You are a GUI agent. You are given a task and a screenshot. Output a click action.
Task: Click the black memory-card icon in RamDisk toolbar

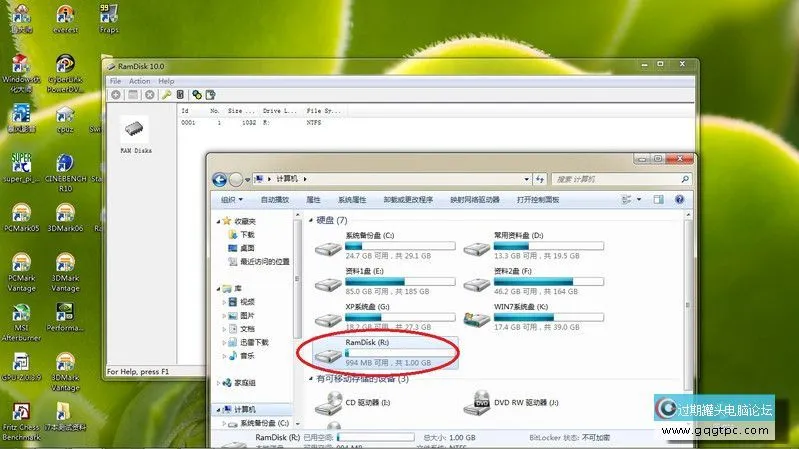pos(180,95)
